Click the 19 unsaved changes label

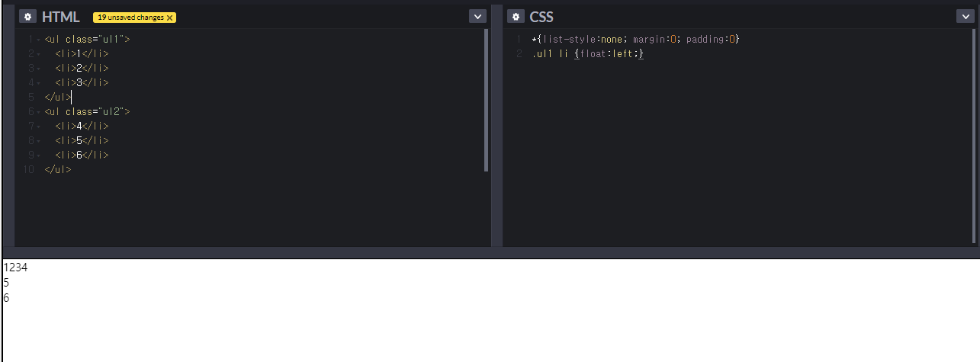(130, 18)
